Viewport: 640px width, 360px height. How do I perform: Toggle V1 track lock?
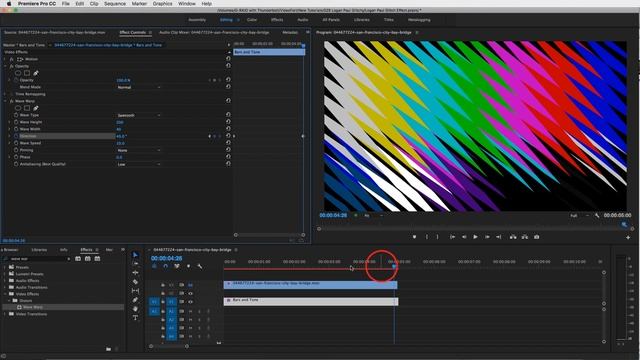(163, 302)
